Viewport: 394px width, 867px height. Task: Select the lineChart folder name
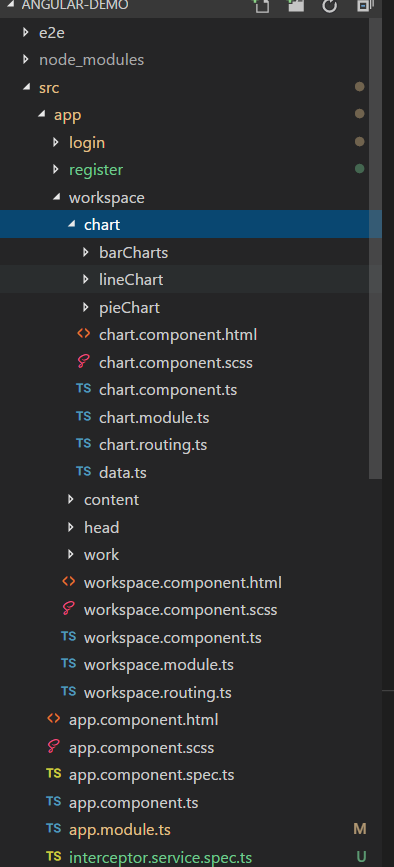coord(131,279)
